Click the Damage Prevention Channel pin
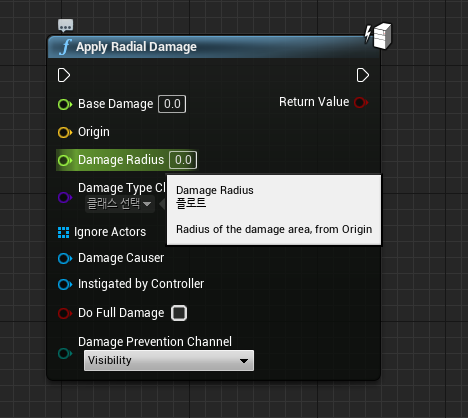This screenshot has height=418, width=468. pos(65,353)
